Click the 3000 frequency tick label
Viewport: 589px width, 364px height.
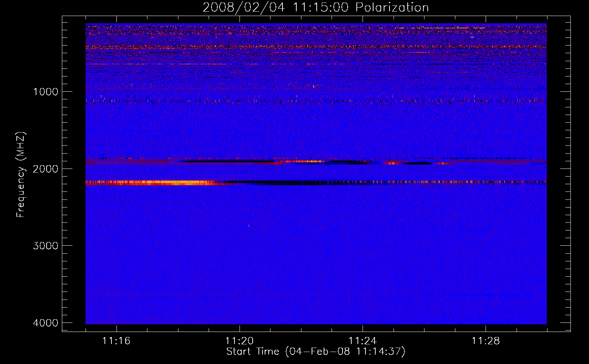pyautogui.click(x=46, y=246)
